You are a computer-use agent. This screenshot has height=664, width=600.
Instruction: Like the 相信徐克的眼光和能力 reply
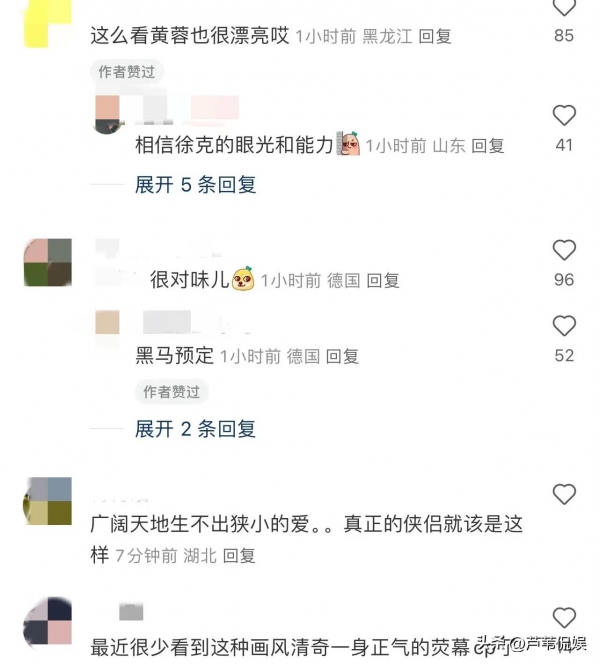point(564,115)
